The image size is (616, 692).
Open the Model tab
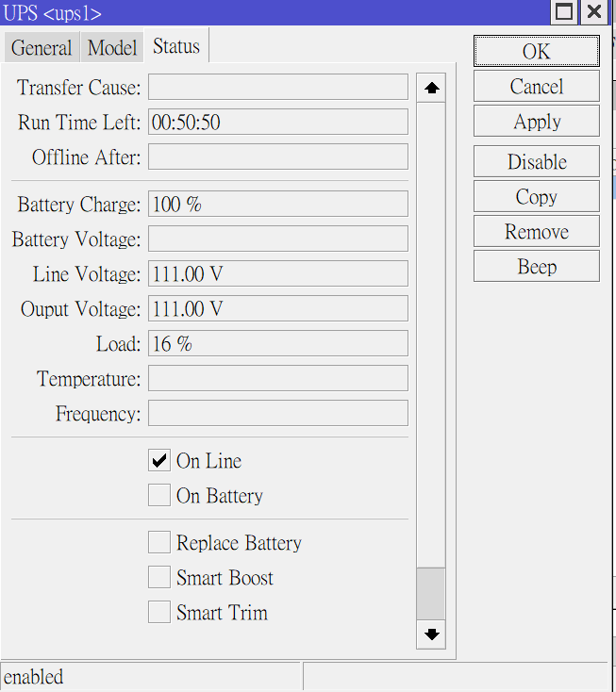(112, 47)
